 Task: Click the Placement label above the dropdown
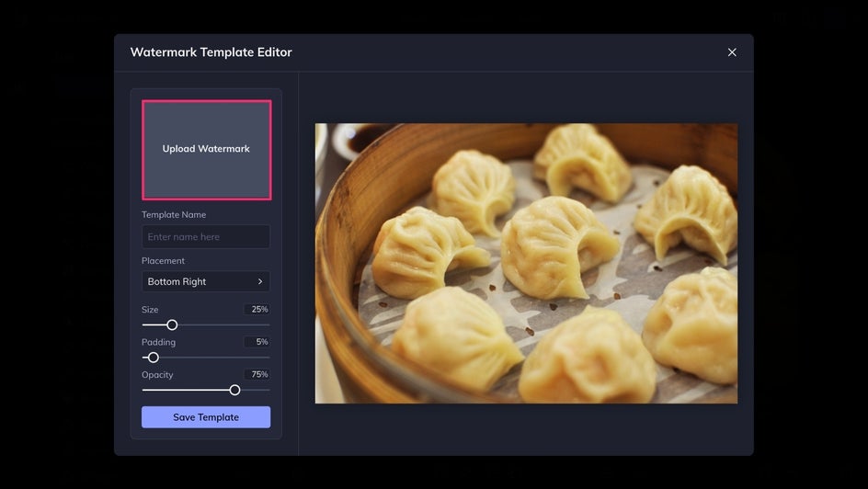[163, 261]
